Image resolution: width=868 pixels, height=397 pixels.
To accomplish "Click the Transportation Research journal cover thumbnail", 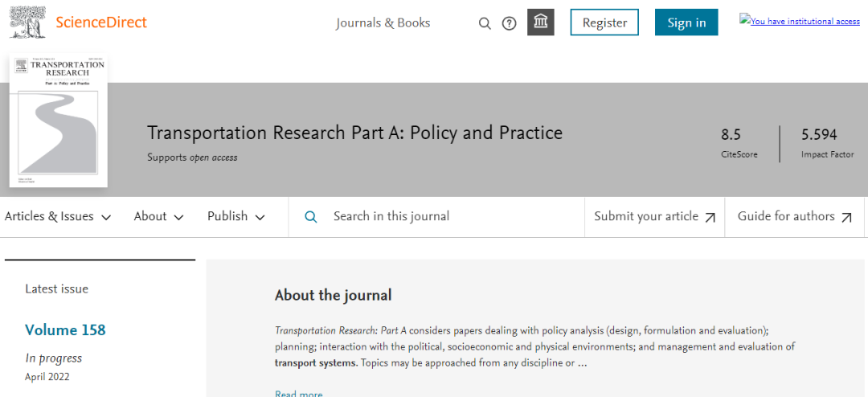I will pos(58,121).
